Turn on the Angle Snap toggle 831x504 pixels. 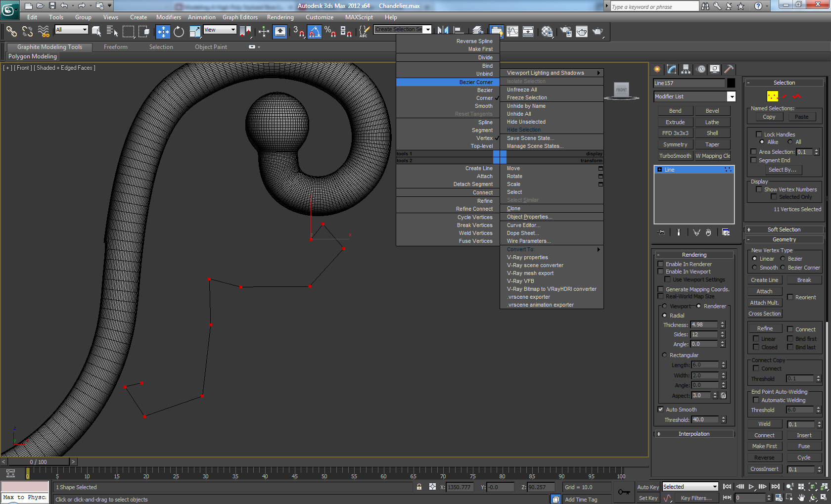[x=314, y=32]
